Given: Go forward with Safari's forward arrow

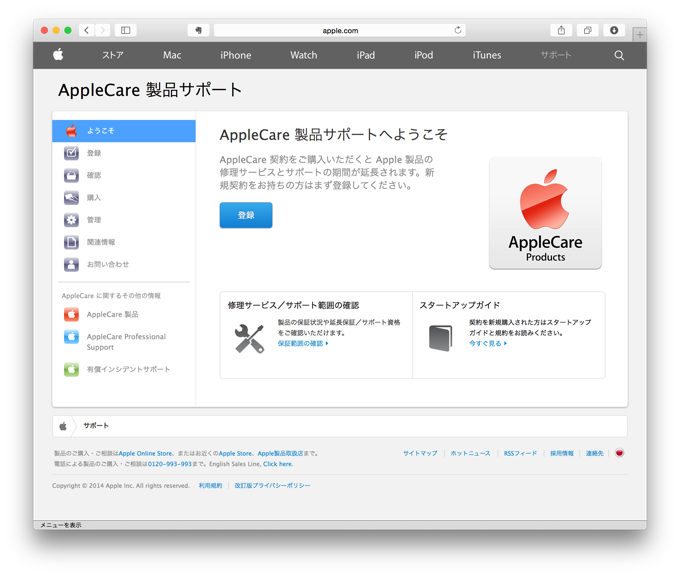Looking at the screenshot, I should [x=103, y=30].
